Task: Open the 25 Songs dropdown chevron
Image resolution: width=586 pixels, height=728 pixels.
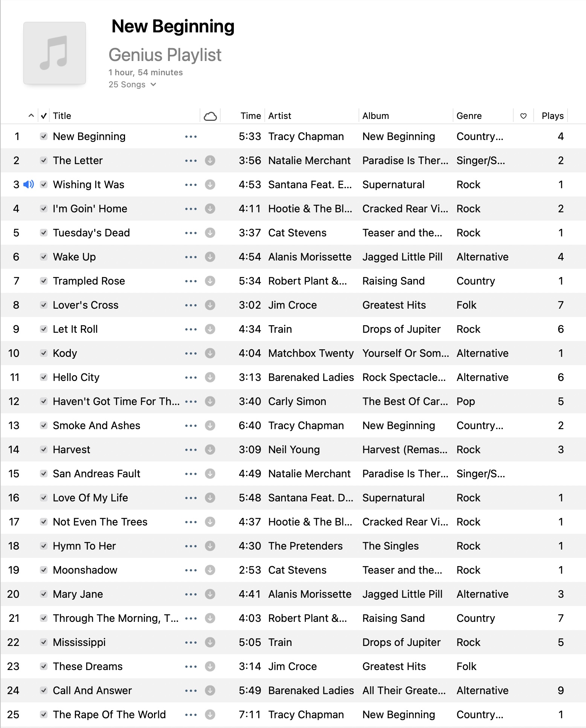Action: pos(153,85)
